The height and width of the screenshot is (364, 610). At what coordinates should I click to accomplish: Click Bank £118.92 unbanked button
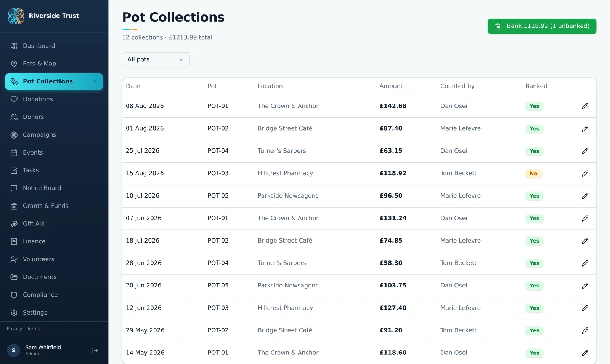pos(542,26)
